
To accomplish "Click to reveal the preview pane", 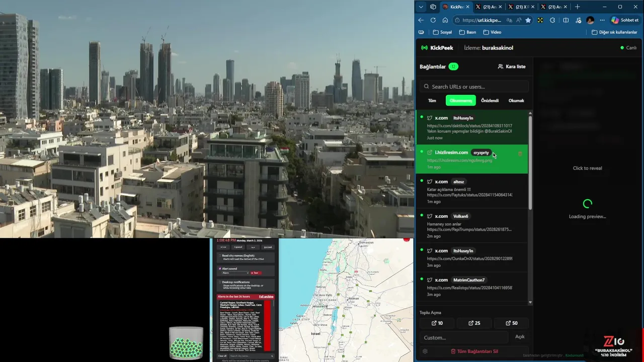I will click(x=587, y=168).
